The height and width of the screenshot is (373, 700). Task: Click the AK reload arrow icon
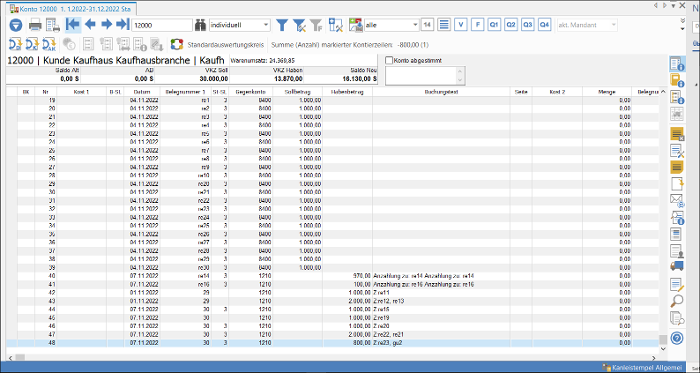pos(49,44)
